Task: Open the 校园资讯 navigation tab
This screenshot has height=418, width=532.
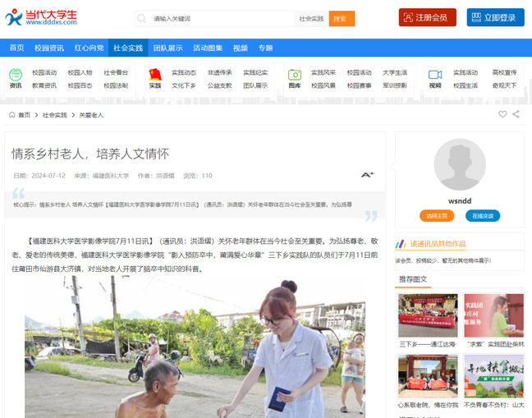Action: 49,48
